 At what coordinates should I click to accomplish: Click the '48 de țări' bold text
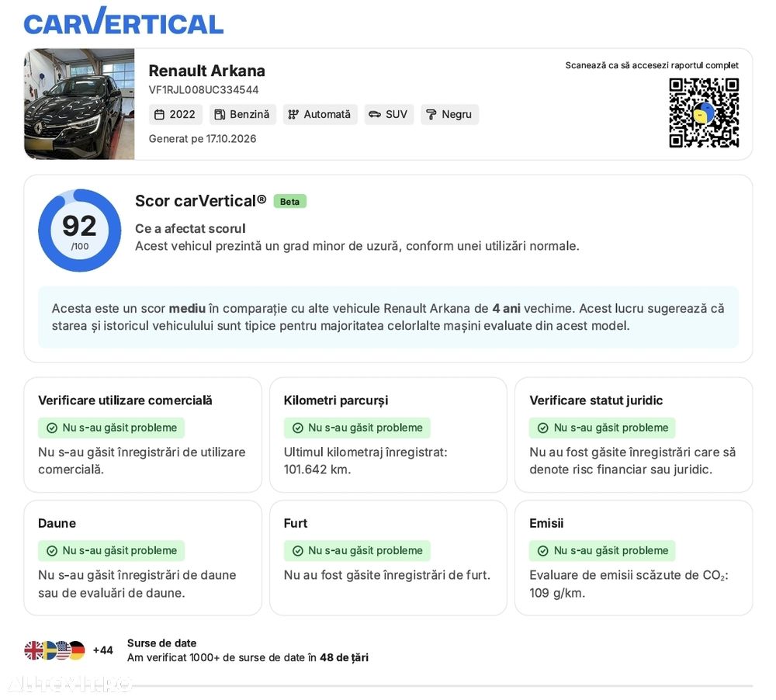pos(344,658)
